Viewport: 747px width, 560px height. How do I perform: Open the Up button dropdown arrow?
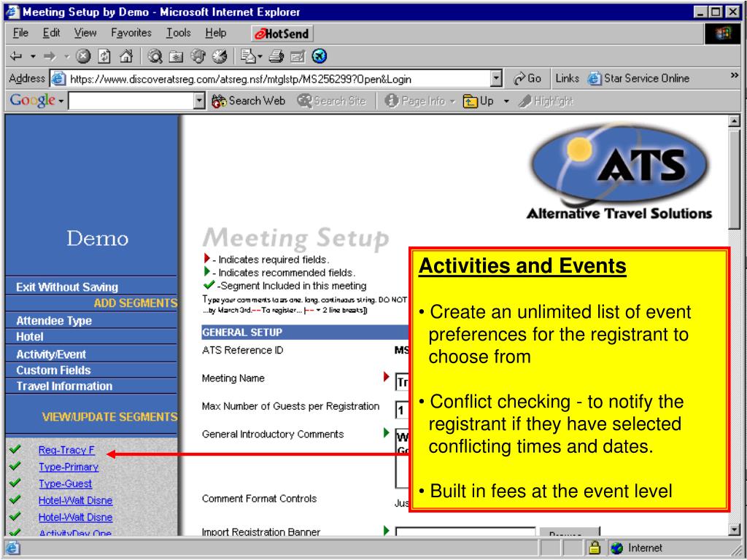pyautogui.click(x=506, y=101)
